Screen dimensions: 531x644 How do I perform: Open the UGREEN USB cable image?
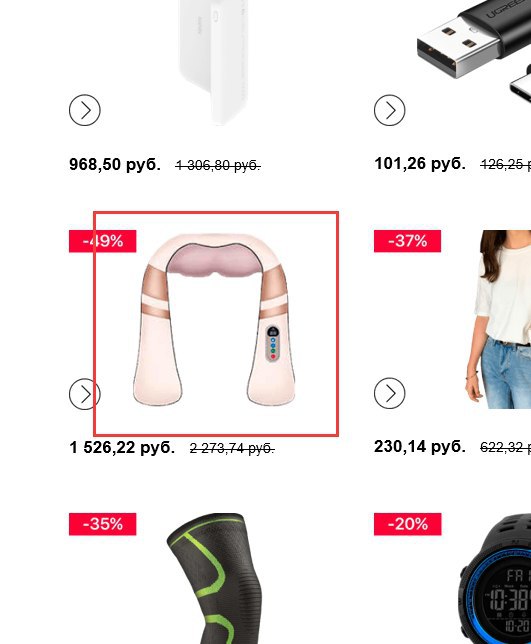click(474, 51)
